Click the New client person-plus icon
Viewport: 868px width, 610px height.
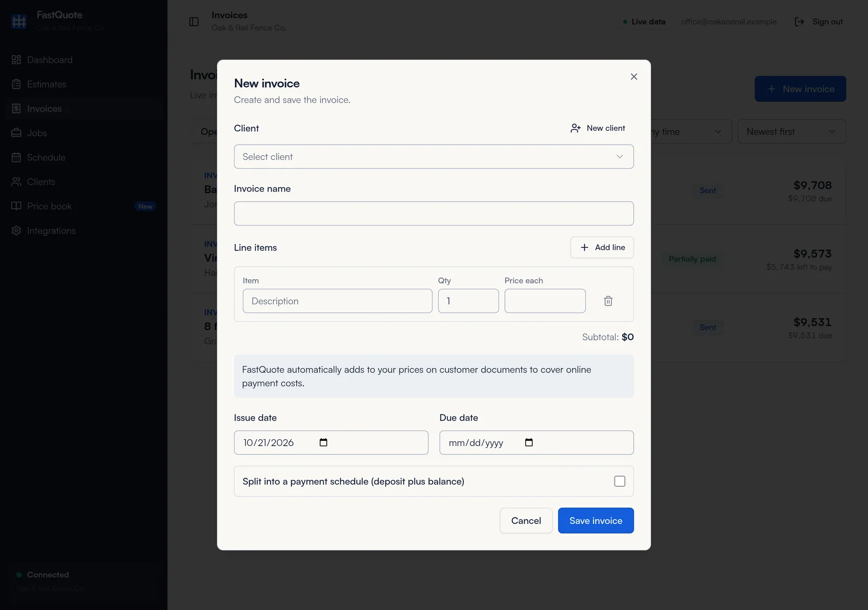(576, 128)
